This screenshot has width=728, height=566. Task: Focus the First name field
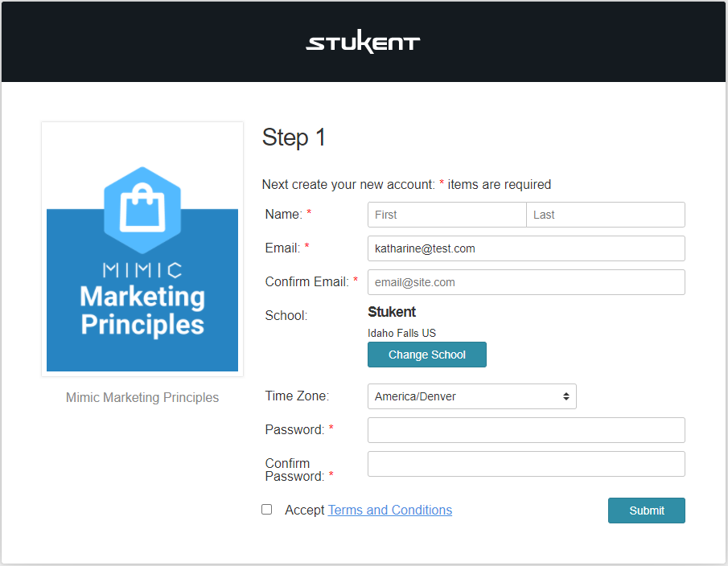click(x=446, y=215)
